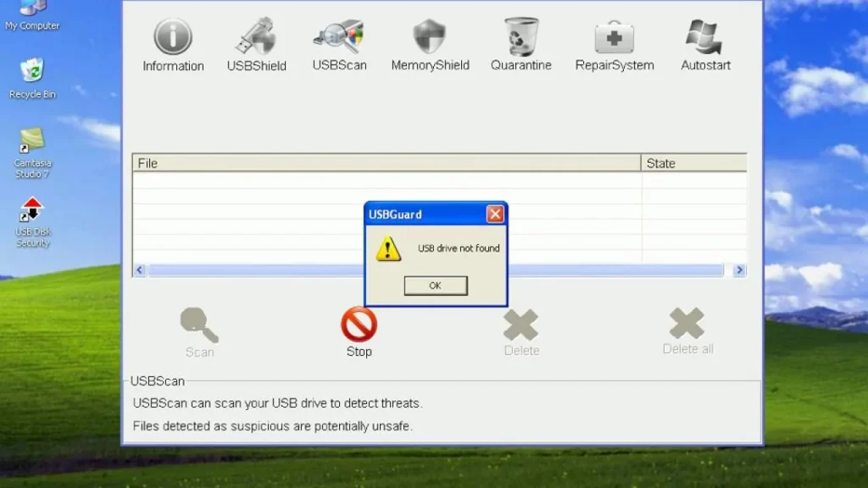Screen dimensions: 868x488
Task: Click the right scroll arrow of file list
Action: click(739, 270)
